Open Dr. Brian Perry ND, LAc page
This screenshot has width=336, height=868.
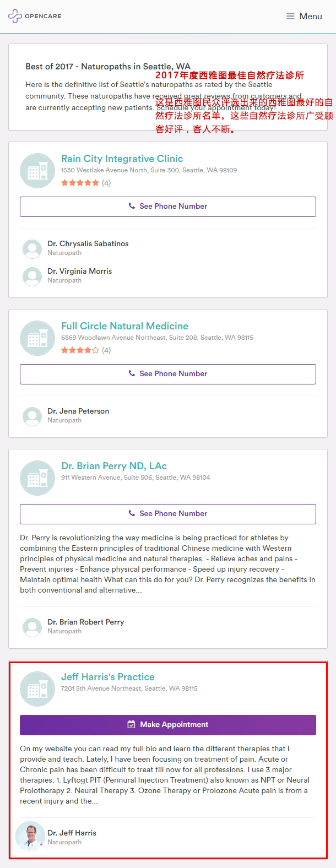pyautogui.click(x=114, y=466)
